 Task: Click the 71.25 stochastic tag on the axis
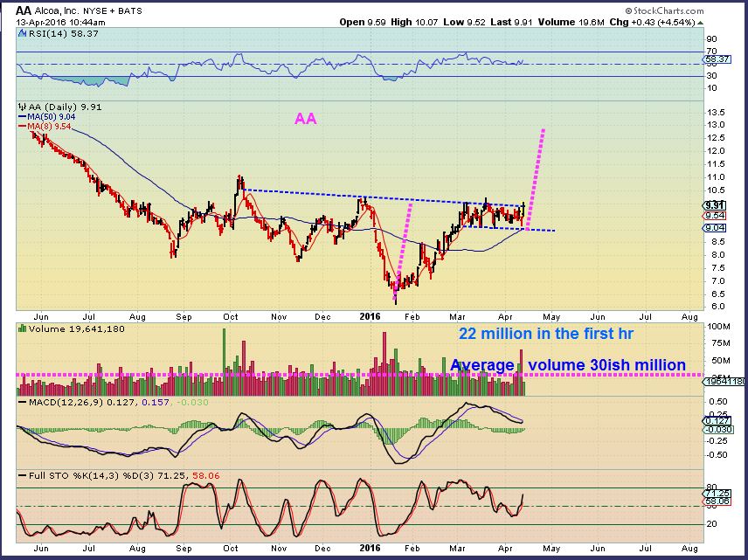[717, 494]
